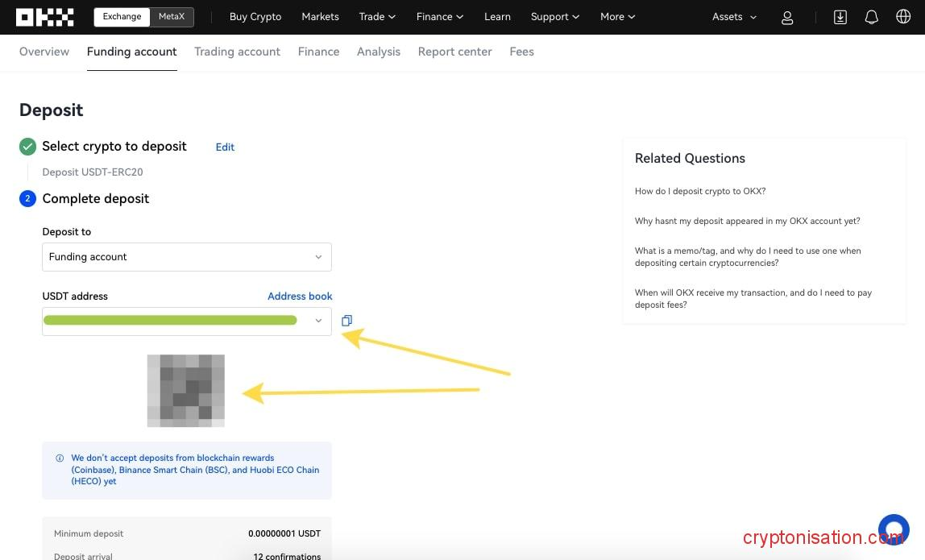925x560 pixels.
Task: Click the globe language icon
Action: pos(903,17)
